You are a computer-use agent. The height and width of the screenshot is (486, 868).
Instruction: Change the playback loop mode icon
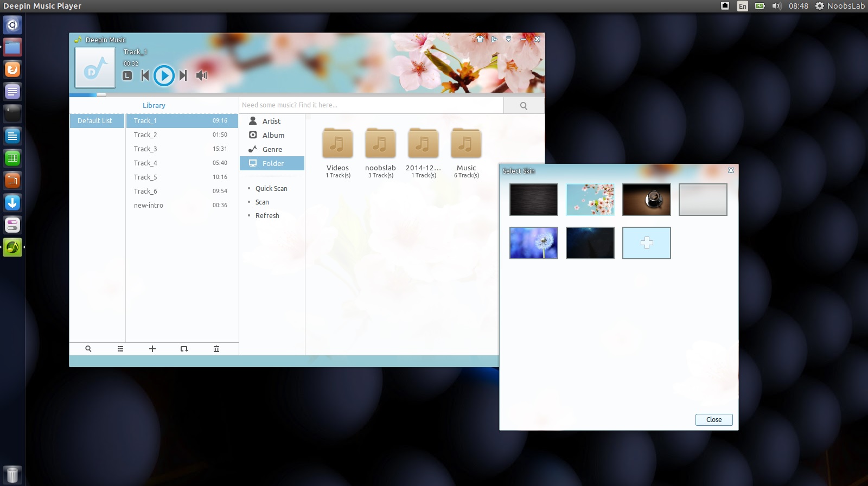184,349
